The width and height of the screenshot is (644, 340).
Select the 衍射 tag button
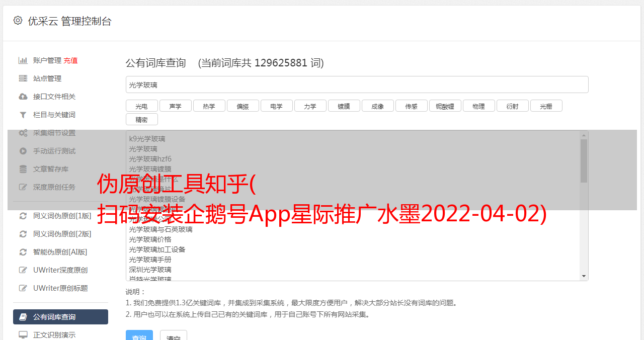pos(512,106)
